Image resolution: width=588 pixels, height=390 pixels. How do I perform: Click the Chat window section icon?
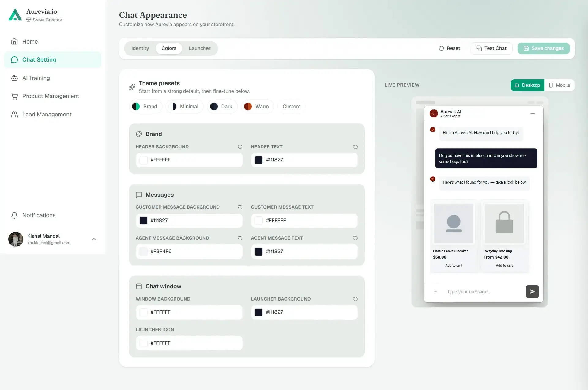pos(139,286)
